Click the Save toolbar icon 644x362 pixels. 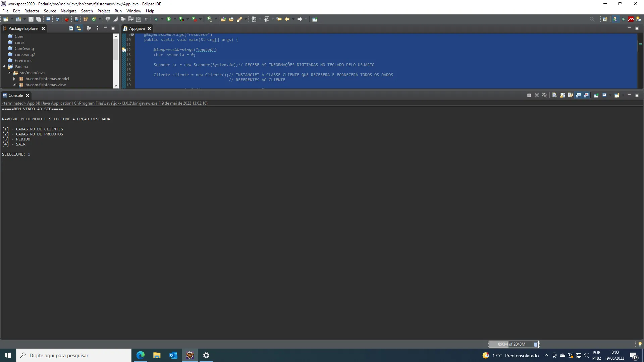(31, 19)
